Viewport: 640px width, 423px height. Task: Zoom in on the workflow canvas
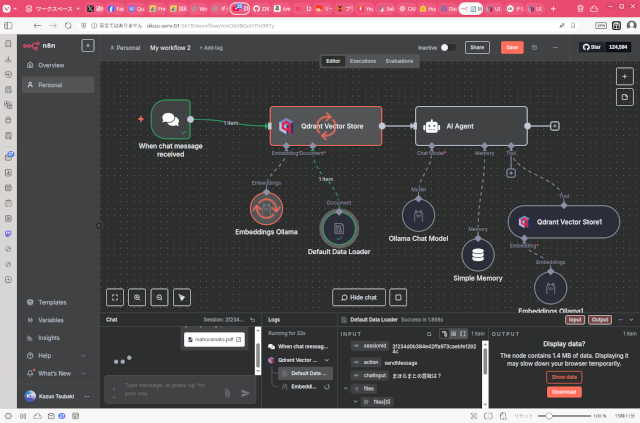click(x=137, y=297)
